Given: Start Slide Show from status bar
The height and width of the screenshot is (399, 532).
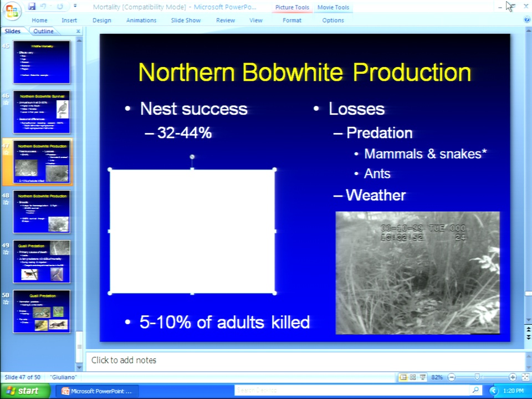Looking at the screenshot, I should click(x=423, y=377).
